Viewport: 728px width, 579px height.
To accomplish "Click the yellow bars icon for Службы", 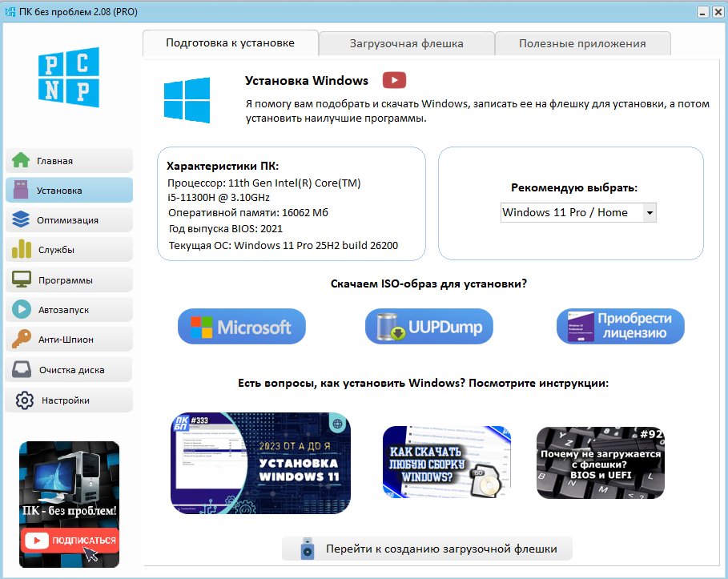I will click(x=22, y=249).
